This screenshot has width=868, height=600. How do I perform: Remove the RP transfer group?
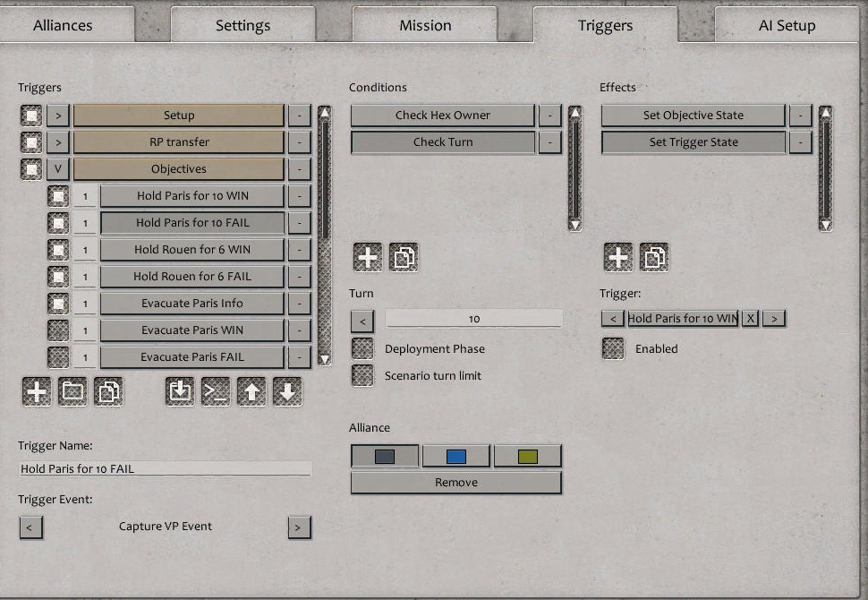[x=300, y=142]
